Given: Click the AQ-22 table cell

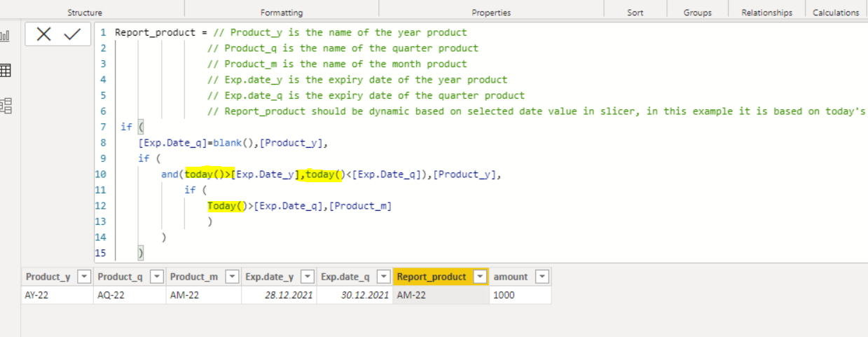Looking at the screenshot, I should [130, 295].
